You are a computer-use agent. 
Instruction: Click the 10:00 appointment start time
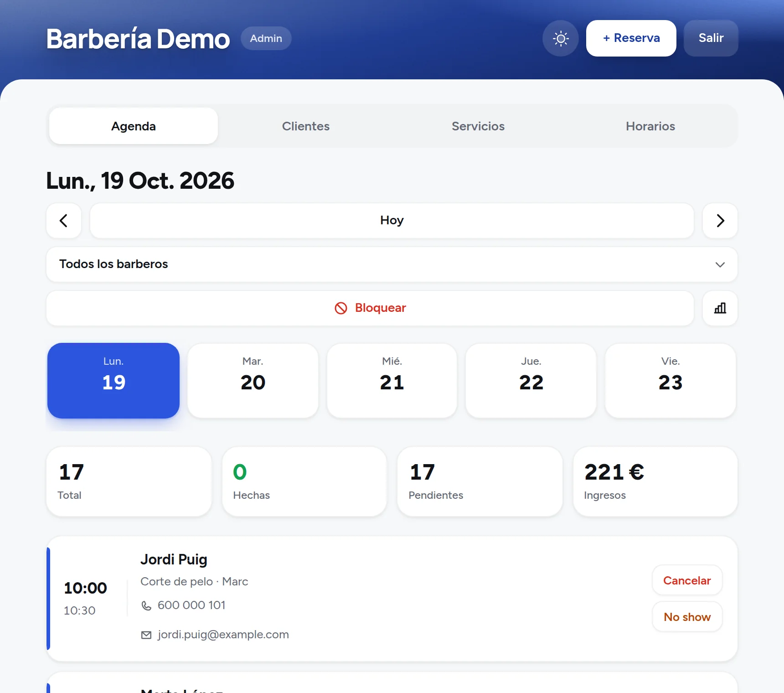click(x=85, y=588)
